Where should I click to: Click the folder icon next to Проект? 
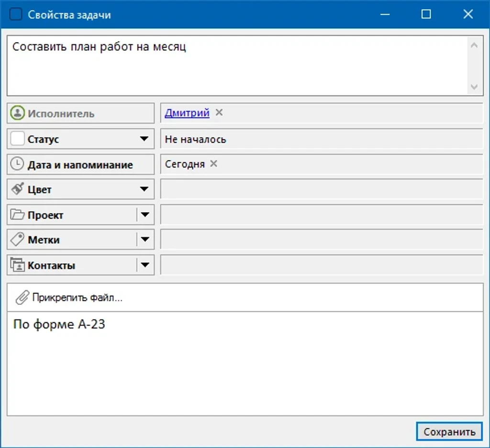17,214
